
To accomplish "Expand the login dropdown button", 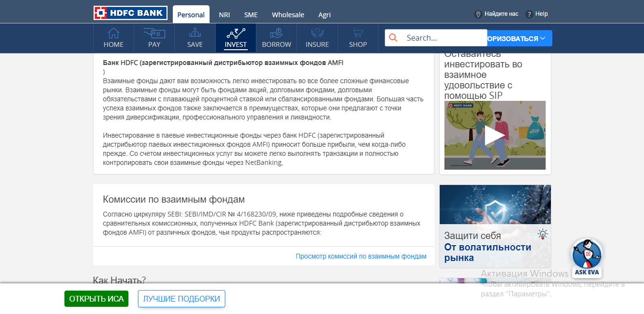I will [519, 38].
